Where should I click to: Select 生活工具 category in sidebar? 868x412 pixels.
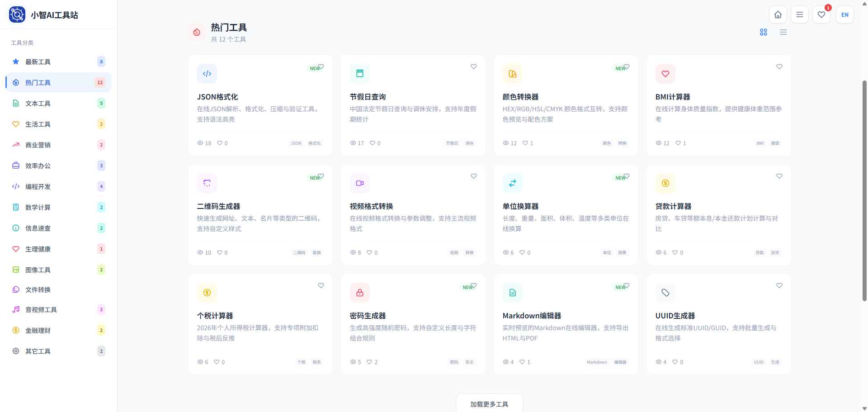(x=58, y=124)
